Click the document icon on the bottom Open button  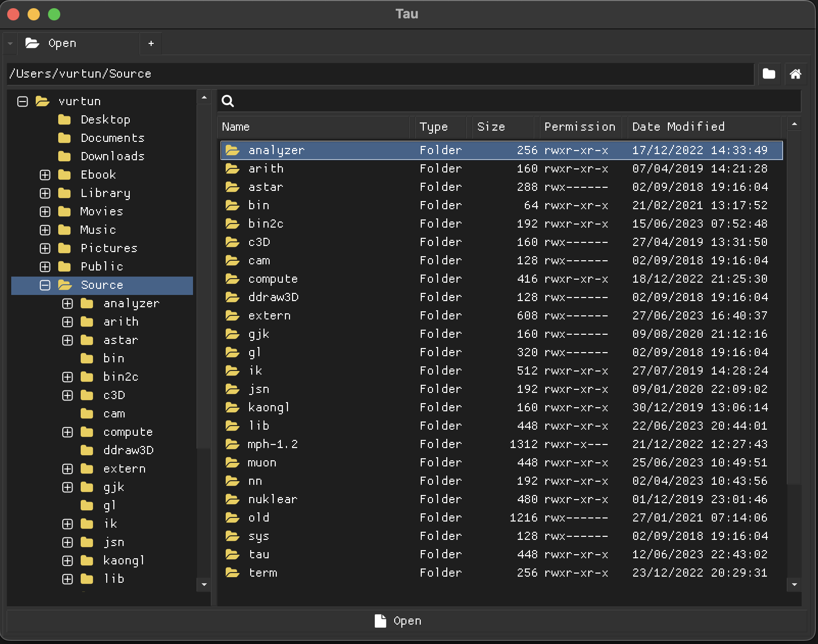click(380, 621)
